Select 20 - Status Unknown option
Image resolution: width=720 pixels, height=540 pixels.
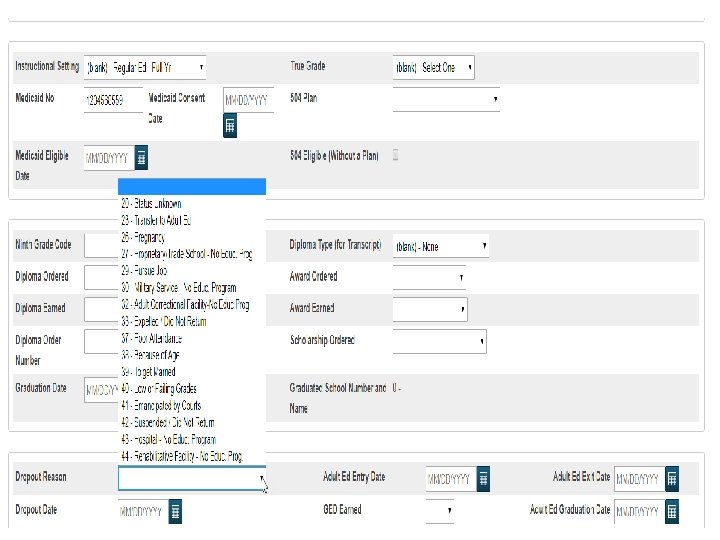(192, 203)
